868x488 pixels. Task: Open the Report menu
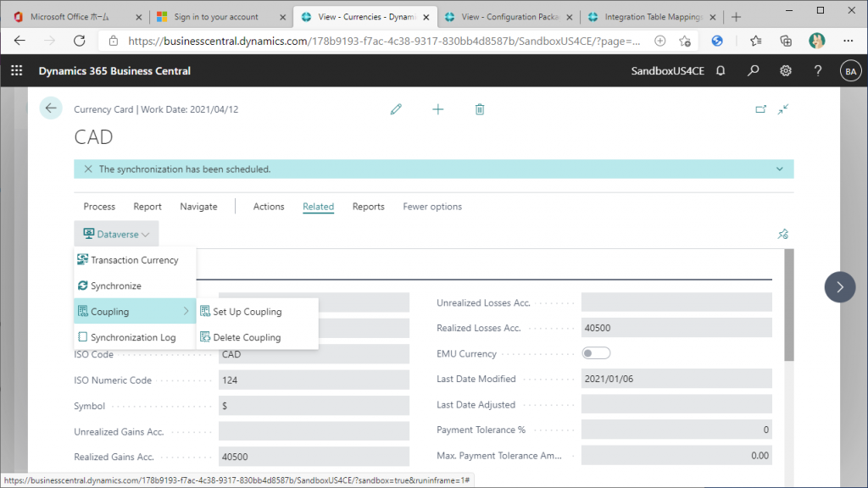(147, 207)
